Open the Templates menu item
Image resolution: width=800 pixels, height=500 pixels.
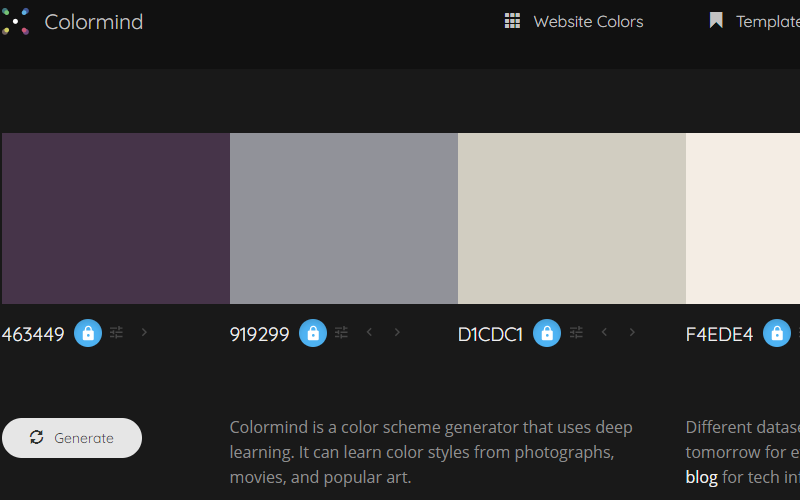tap(755, 21)
